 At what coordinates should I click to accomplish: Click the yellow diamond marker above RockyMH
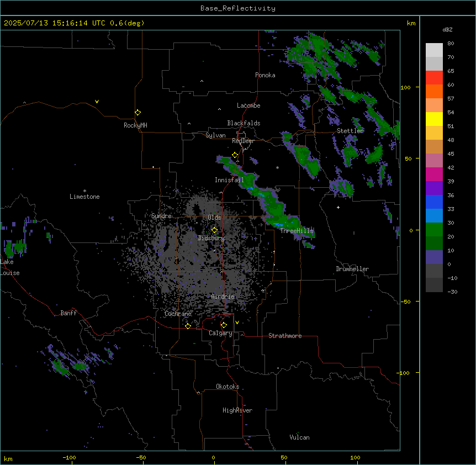[x=138, y=113]
